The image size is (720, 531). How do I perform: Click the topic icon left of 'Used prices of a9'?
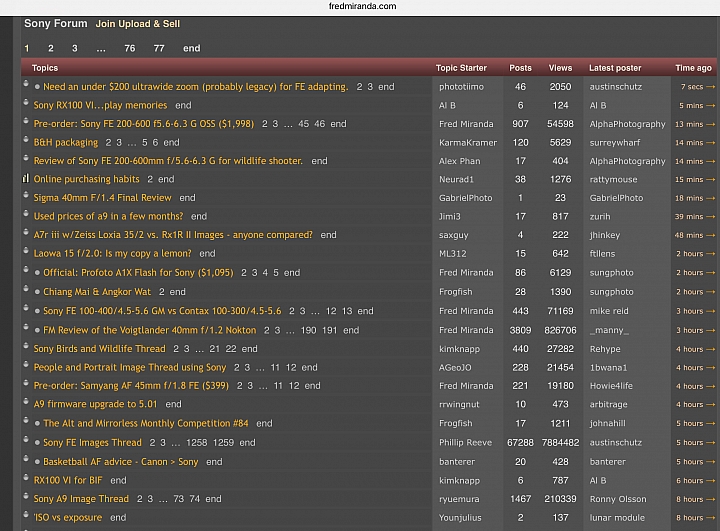click(26, 213)
